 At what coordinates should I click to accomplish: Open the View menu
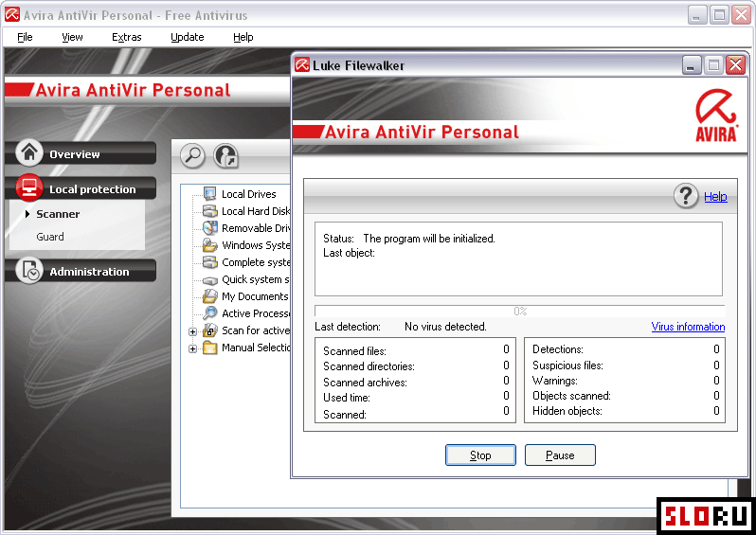(72, 37)
